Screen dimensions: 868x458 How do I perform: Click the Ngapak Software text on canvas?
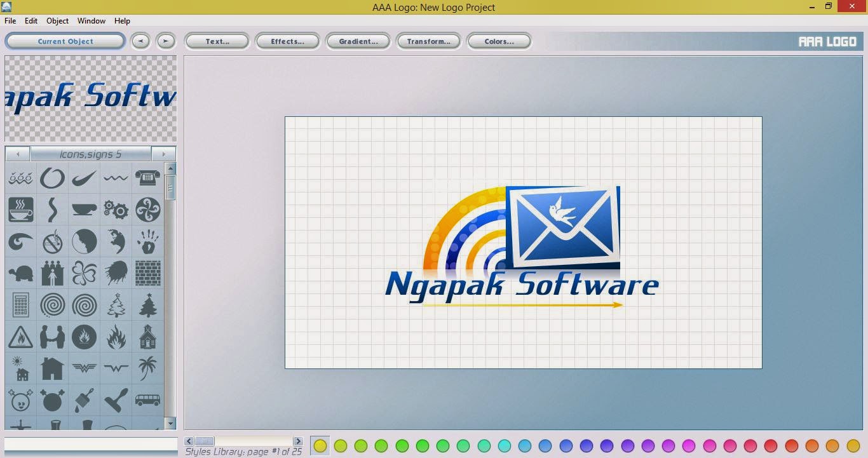(522, 285)
